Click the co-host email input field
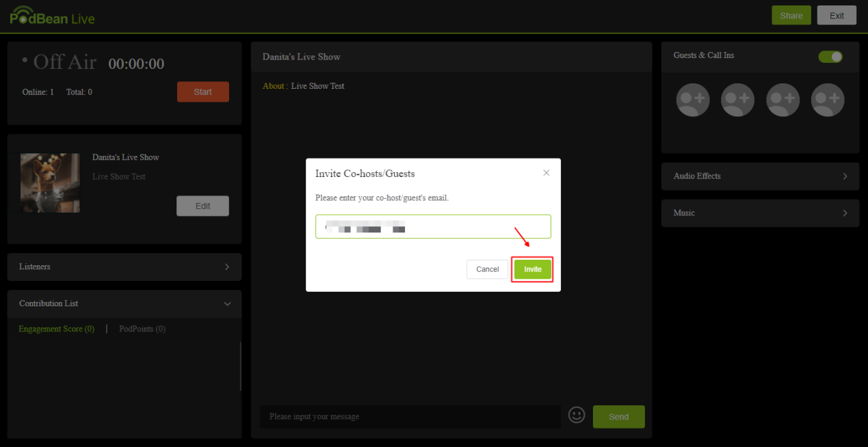The height and width of the screenshot is (447, 868). click(433, 226)
